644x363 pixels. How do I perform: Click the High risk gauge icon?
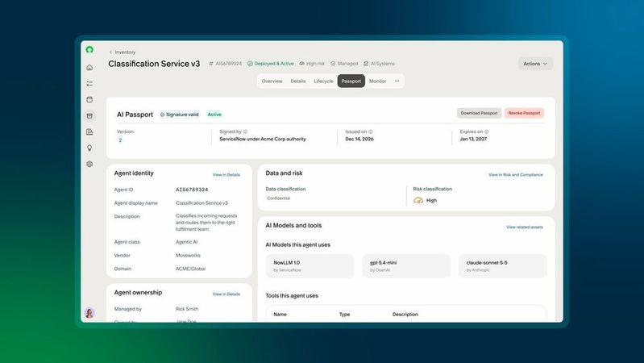coord(418,201)
